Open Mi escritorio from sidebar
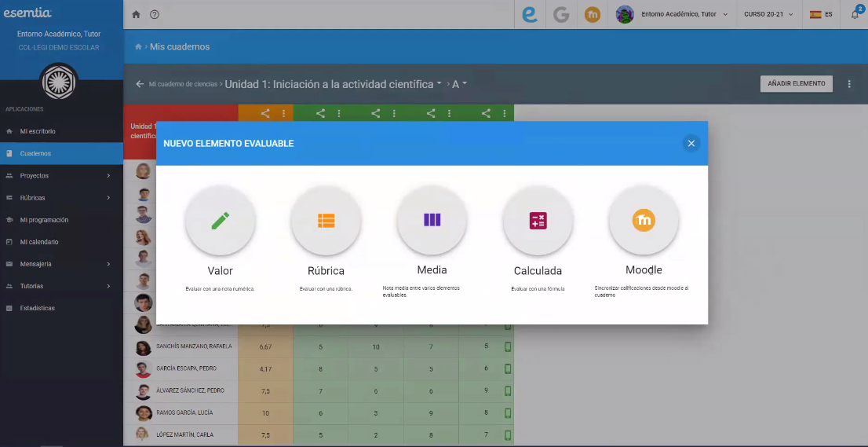The image size is (868, 447). coord(38,131)
